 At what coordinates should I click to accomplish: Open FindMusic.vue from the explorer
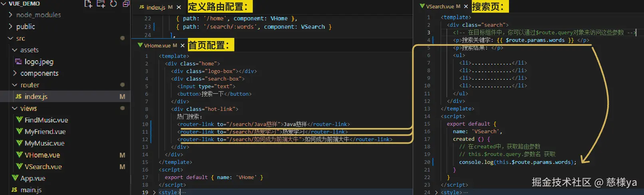46,120
